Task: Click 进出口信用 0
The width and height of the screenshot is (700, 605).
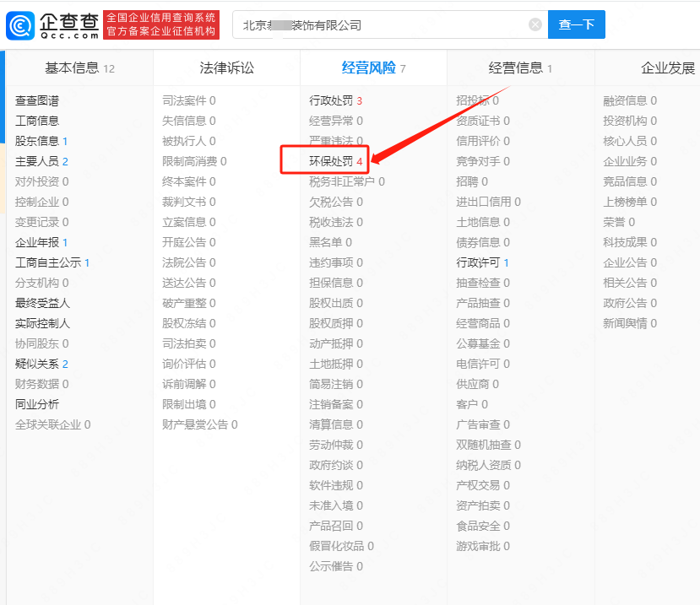Action: (488, 203)
